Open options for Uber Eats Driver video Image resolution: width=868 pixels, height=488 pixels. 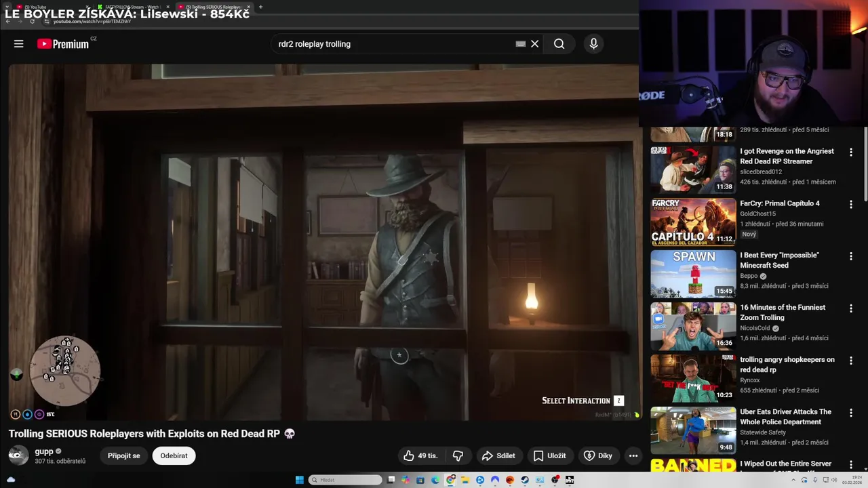(850, 413)
